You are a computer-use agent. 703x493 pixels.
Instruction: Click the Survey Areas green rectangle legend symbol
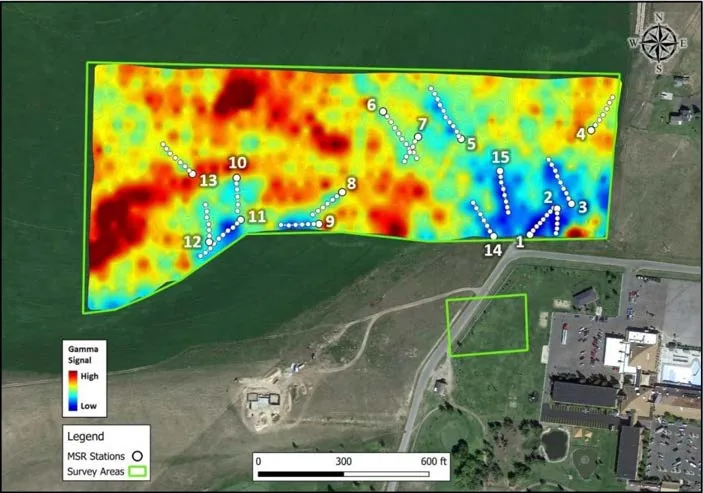point(138,471)
